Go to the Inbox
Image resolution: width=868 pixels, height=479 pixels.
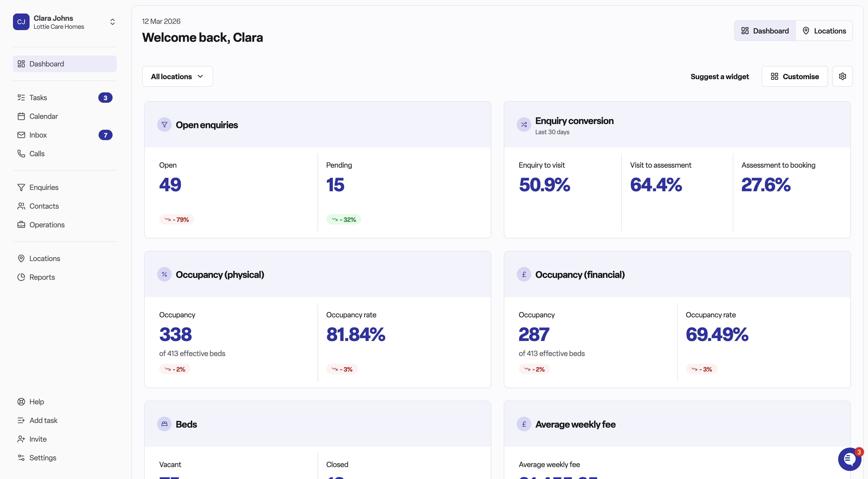(65, 135)
